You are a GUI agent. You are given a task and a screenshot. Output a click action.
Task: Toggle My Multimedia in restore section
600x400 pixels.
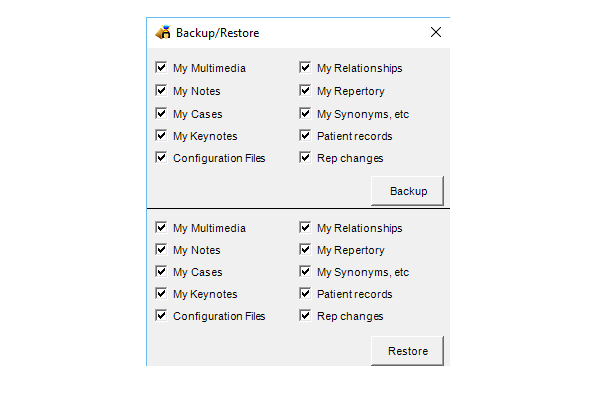pos(161,228)
